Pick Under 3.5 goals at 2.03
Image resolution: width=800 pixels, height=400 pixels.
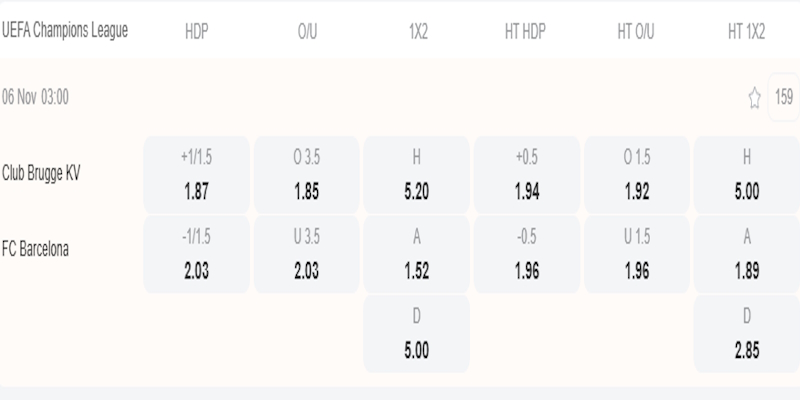click(307, 254)
